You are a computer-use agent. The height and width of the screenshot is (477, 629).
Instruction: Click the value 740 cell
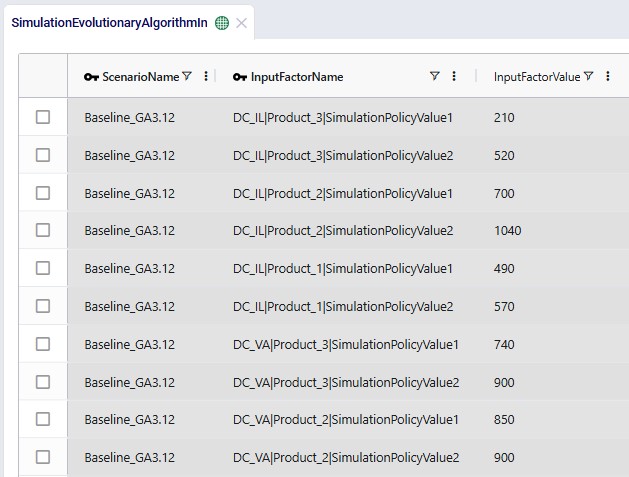504,344
